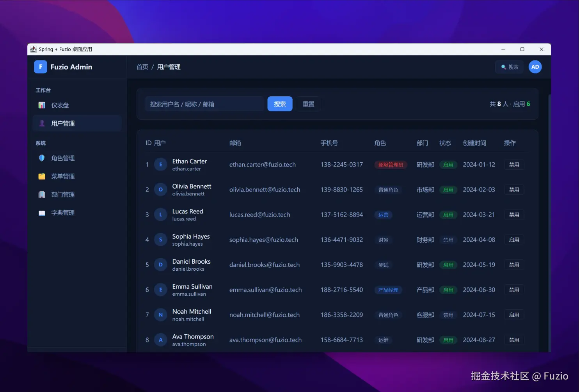
Task: Select 用户管理 in the sidebar
Action: point(77,123)
